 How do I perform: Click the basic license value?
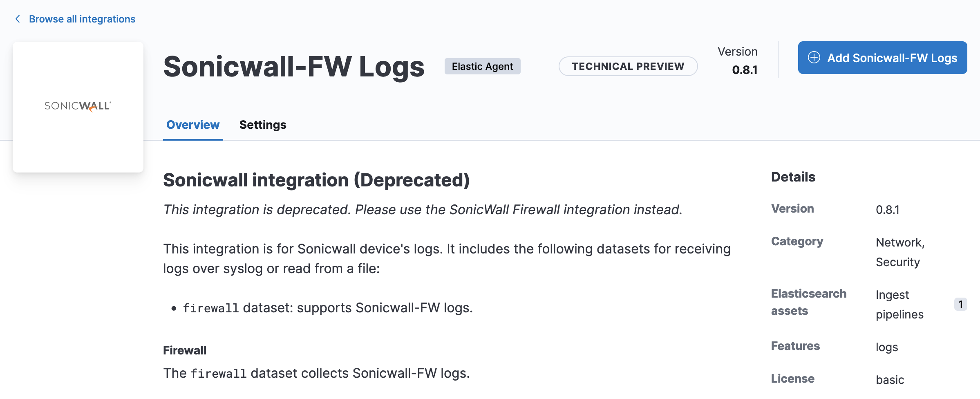[890, 380]
